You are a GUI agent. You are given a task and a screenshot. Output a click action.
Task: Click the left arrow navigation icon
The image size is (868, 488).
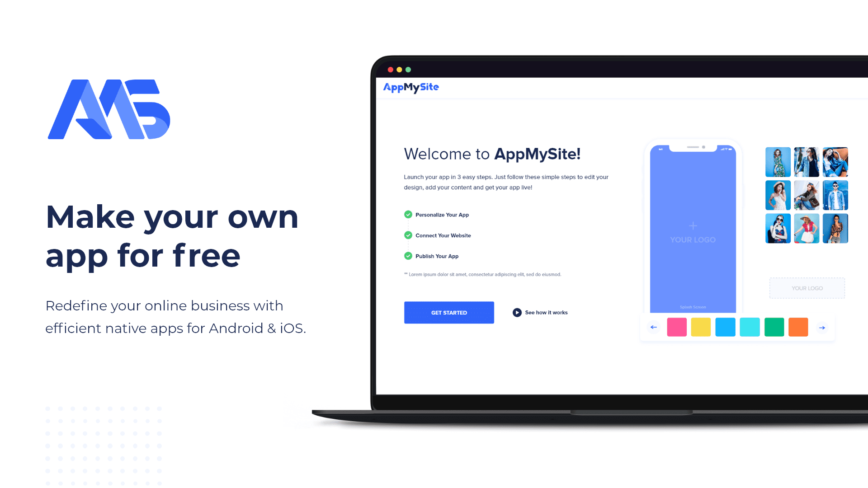(653, 327)
